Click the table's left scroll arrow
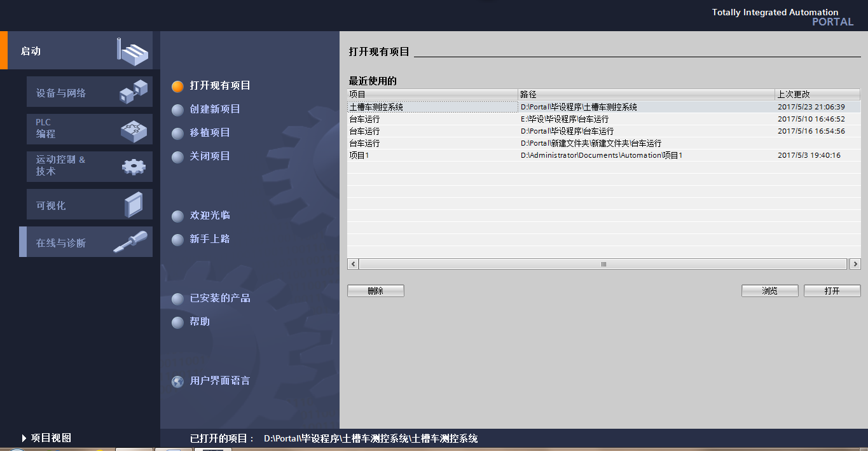Image resolution: width=868 pixels, height=451 pixels. [354, 263]
